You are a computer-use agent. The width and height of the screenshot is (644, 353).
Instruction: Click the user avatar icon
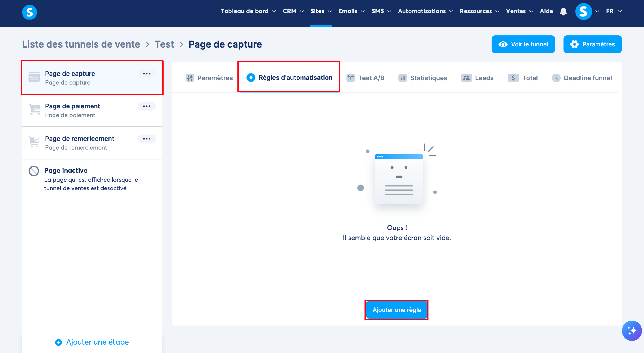583,12
